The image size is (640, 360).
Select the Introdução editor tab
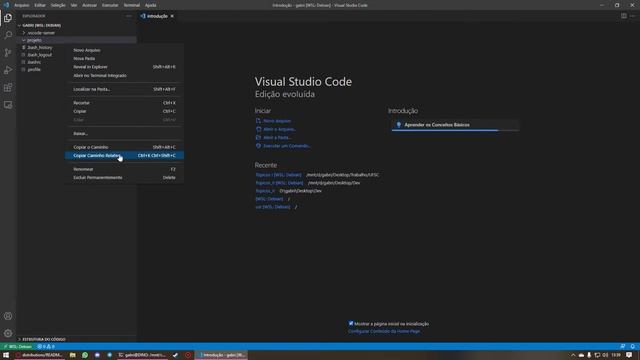click(157, 16)
